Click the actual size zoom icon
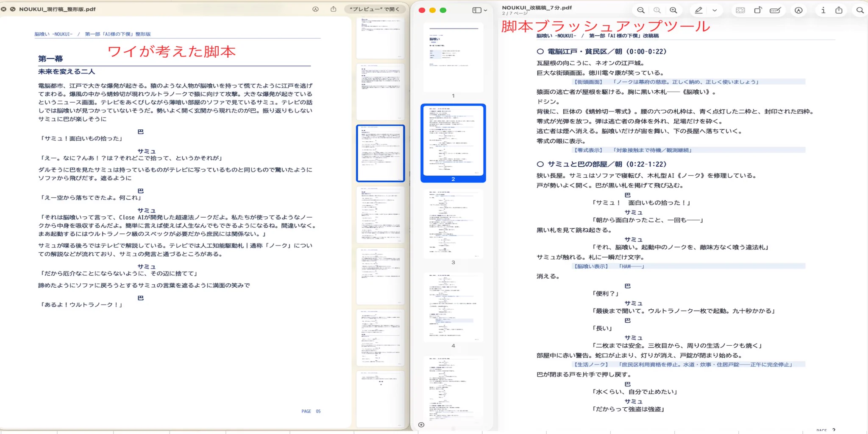The height and width of the screenshot is (434, 868). [657, 10]
